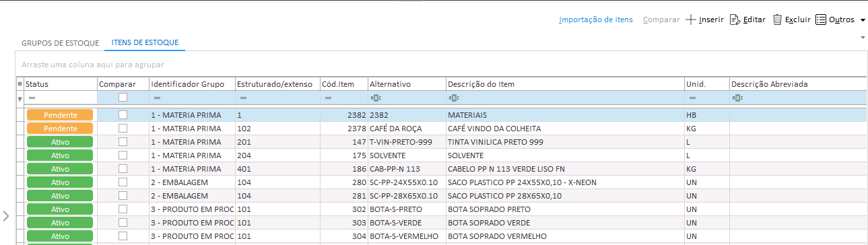Check Comparar box for BOTA-S-VERMELHO row
The image size is (868, 245).
[123, 236]
